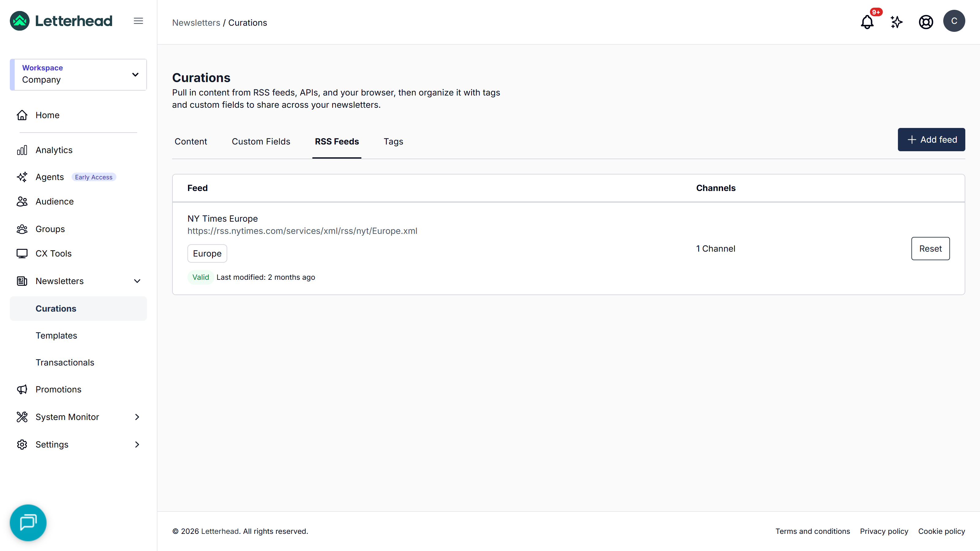Open Curations in the sidebar
The height and width of the screenshot is (551, 980).
(78, 308)
